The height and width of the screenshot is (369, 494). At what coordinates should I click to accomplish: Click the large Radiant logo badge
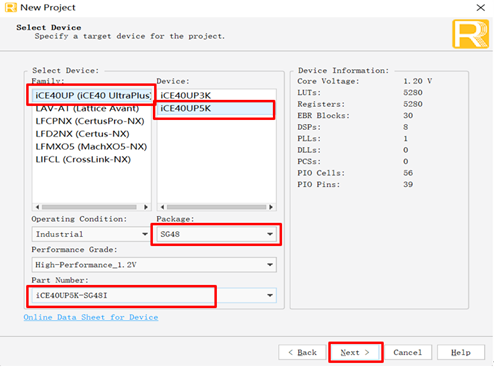pyautogui.click(x=470, y=34)
